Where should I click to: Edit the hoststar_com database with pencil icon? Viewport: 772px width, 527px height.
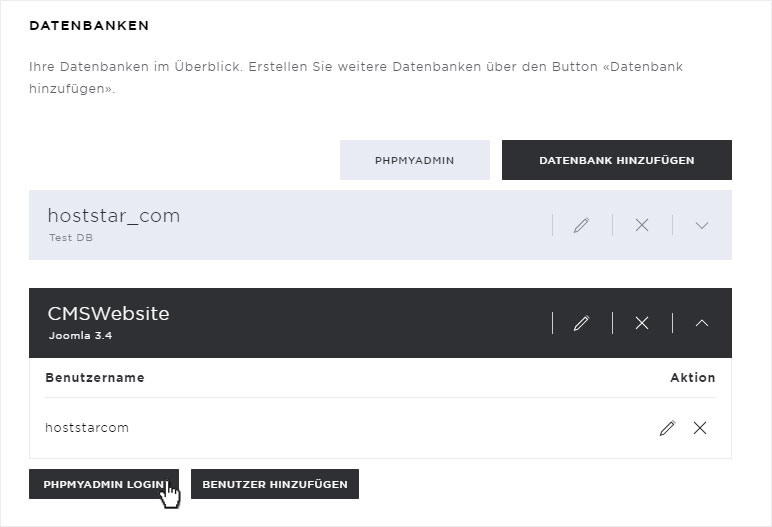(581, 225)
